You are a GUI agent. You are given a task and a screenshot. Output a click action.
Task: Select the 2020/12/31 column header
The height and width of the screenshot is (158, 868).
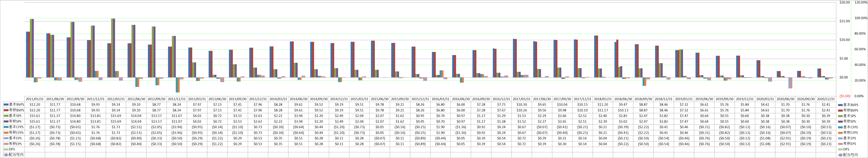point(826,99)
